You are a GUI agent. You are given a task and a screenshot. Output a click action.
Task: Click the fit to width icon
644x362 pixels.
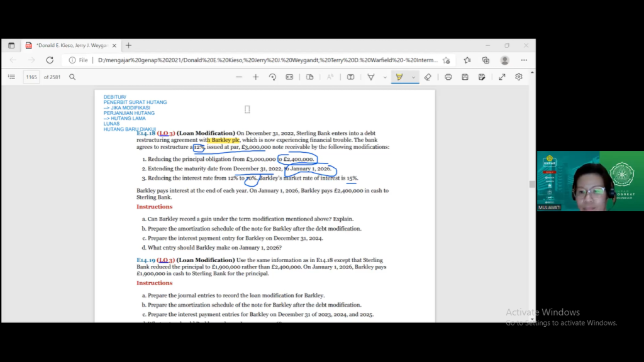[289, 77]
